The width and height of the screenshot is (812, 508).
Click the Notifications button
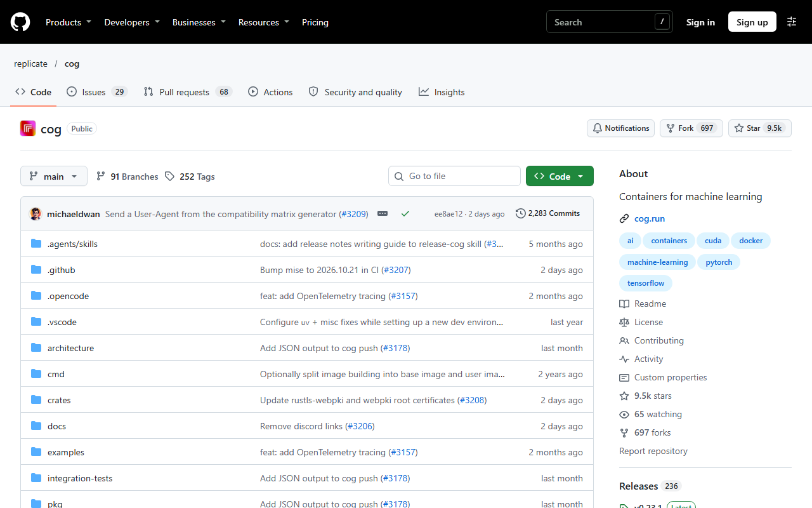tap(621, 128)
